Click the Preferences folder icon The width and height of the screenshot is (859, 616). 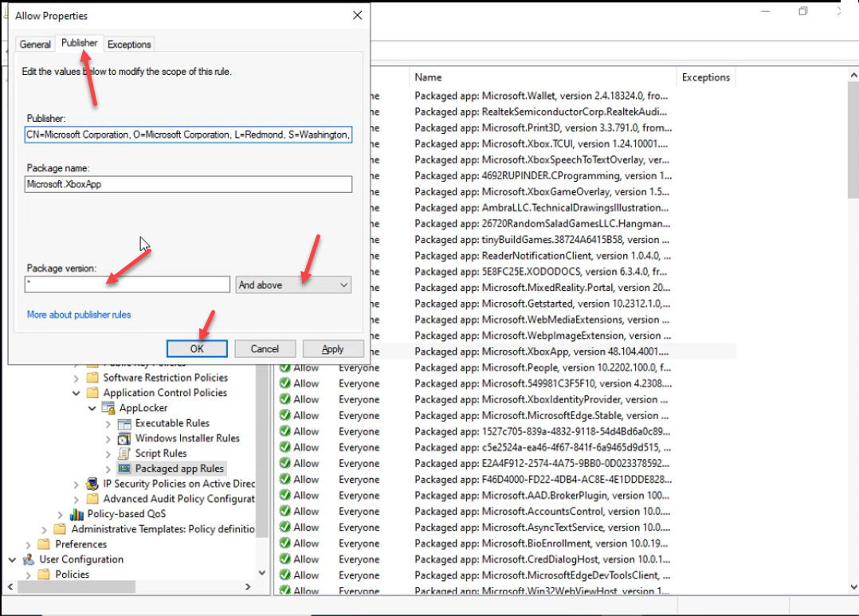(44, 544)
